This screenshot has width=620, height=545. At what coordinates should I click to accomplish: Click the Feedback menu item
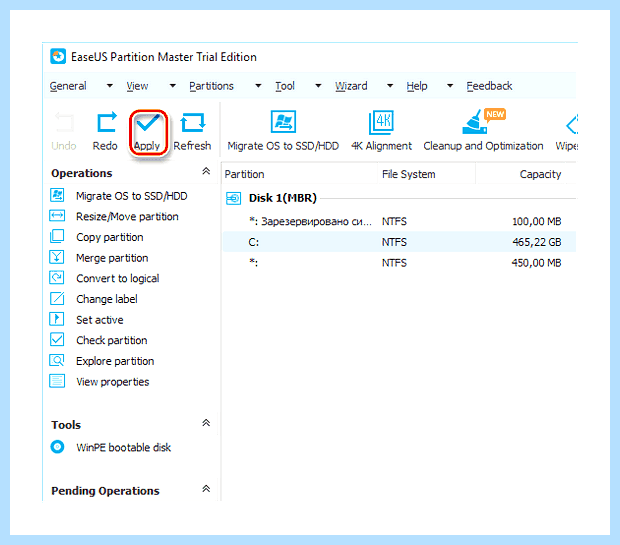point(489,86)
